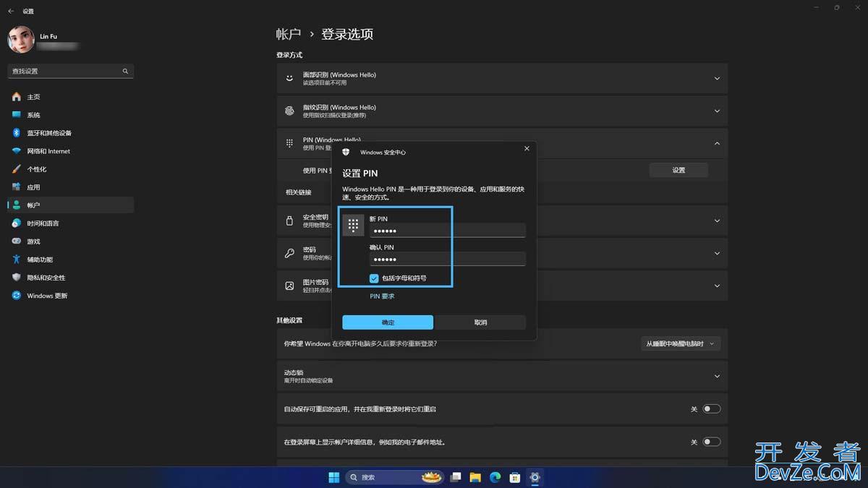The height and width of the screenshot is (488, 868).
Task: Click the back arrow in Settings title bar
Action: (x=10, y=11)
